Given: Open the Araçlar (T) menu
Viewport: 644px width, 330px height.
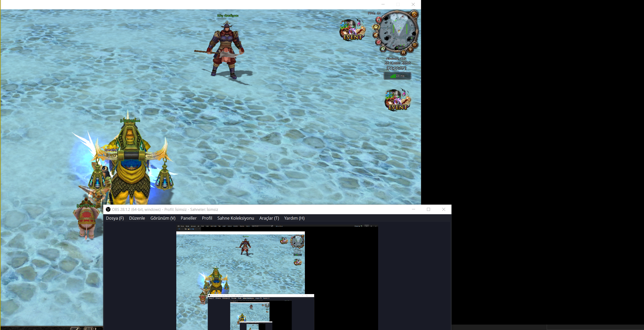Looking at the screenshot, I should pos(269,218).
